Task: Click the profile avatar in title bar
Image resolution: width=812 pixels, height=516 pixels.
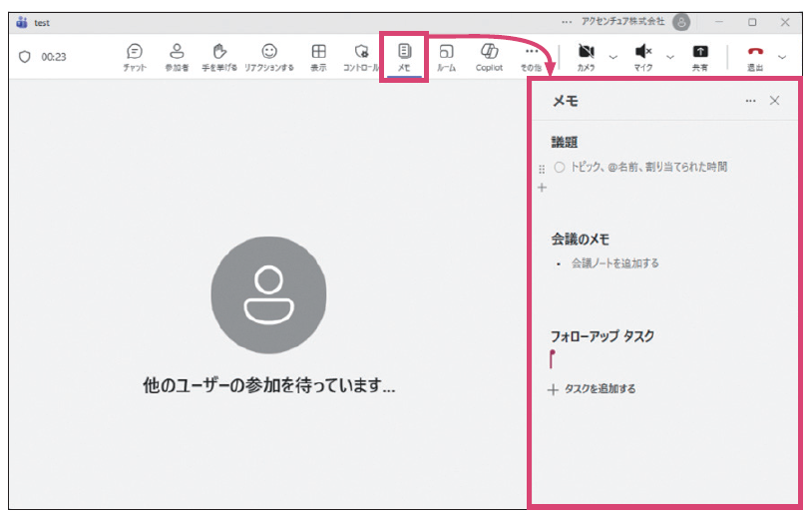Action: [681, 22]
